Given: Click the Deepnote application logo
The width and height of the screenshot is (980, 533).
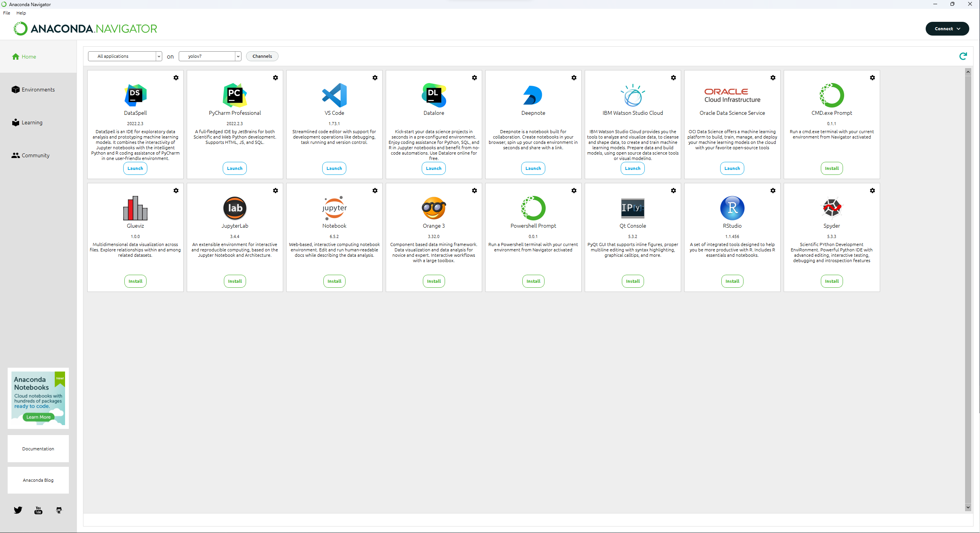Looking at the screenshot, I should point(533,95).
